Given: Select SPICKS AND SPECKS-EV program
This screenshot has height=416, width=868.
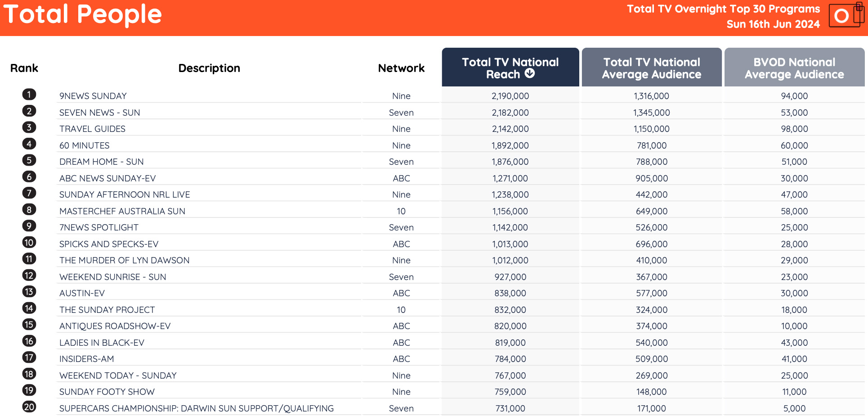Looking at the screenshot, I should (109, 244).
